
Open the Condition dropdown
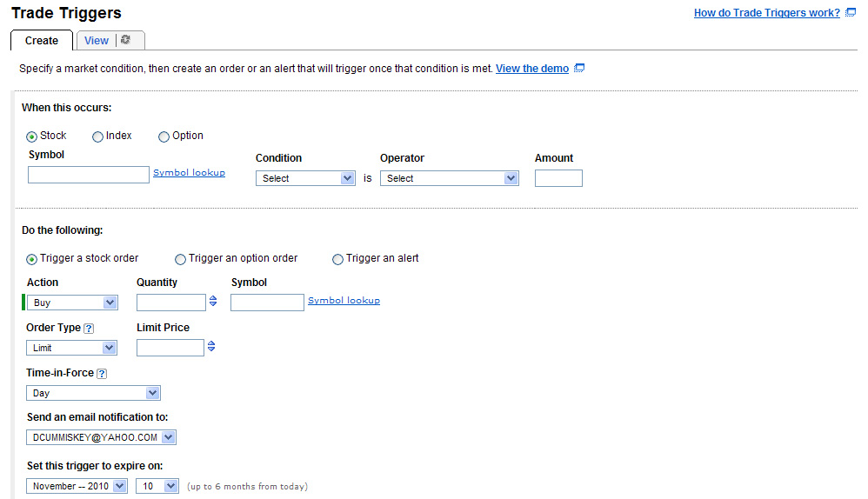point(305,178)
